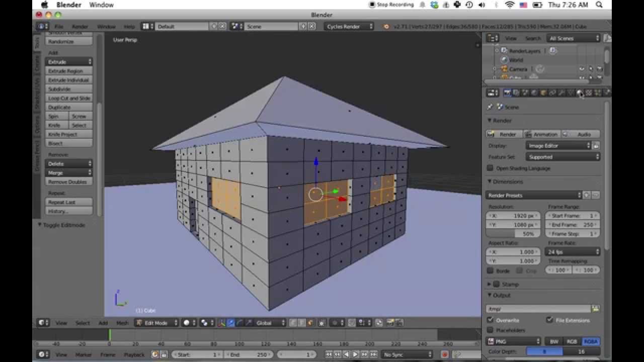Click the Loop Cut and Slide button
The width and height of the screenshot is (644, 362).
pos(69,98)
